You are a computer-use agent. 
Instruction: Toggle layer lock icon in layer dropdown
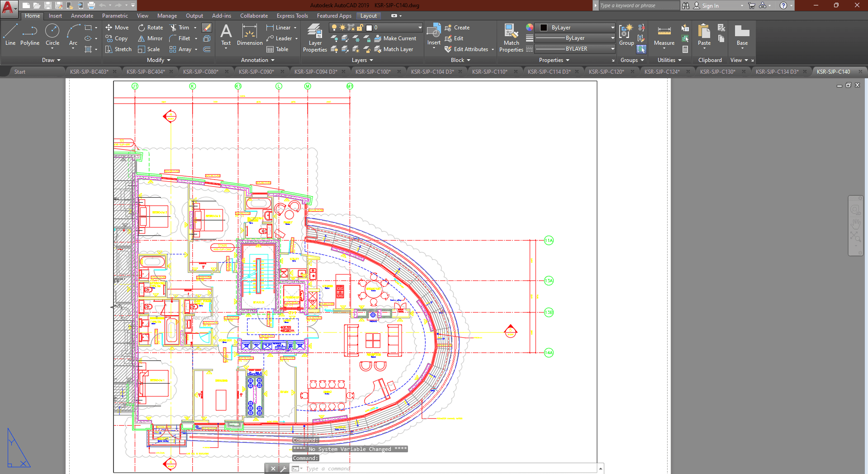point(360,28)
